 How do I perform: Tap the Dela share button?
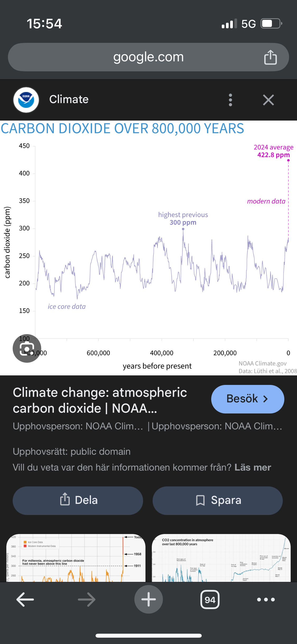pyautogui.click(x=78, y=500)
